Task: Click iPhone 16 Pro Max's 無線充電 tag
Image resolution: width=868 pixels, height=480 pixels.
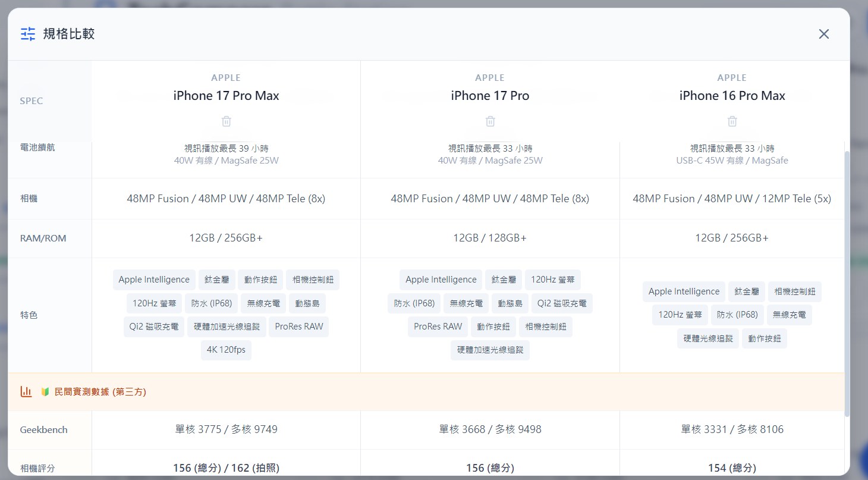Action: pos(789,315)
